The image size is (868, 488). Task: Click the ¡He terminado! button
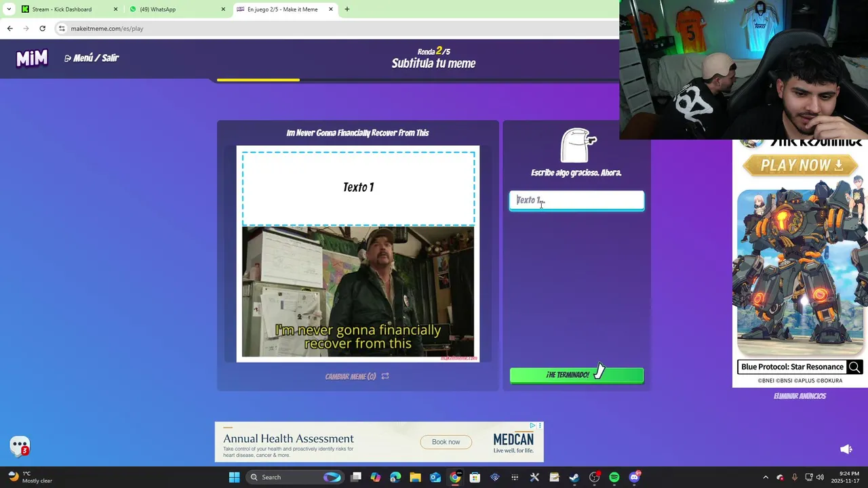point(576,375)
